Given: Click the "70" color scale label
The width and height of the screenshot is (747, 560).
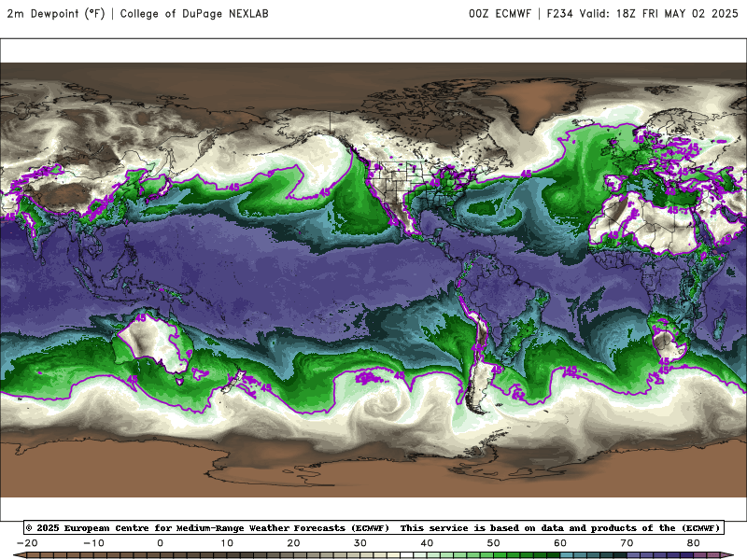Looking at the screenshot, I should 627,543.
